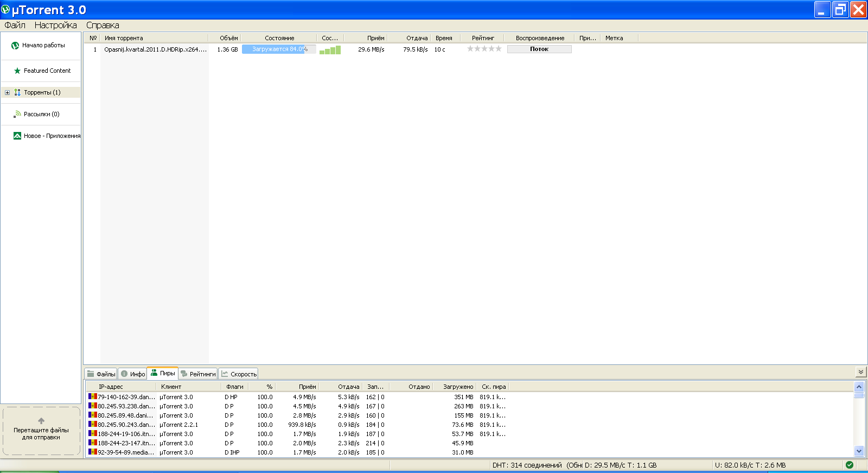The width and height of the screenshot is (868, 473).
Task: Select torrent Opasnij.kvartal.2011.D.HDRip.x264
Action: 155,49
